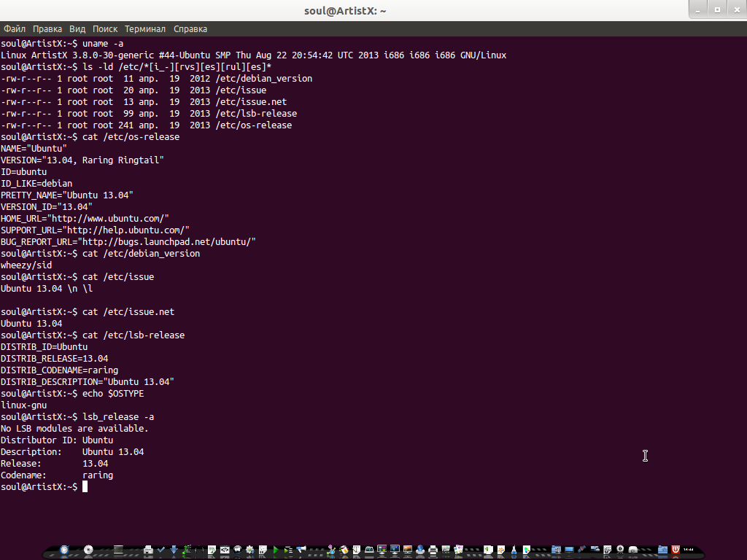747x560 pixels.
Task: Click the BUG_REPORT_URL launchpad line
Action: point(128,242)
